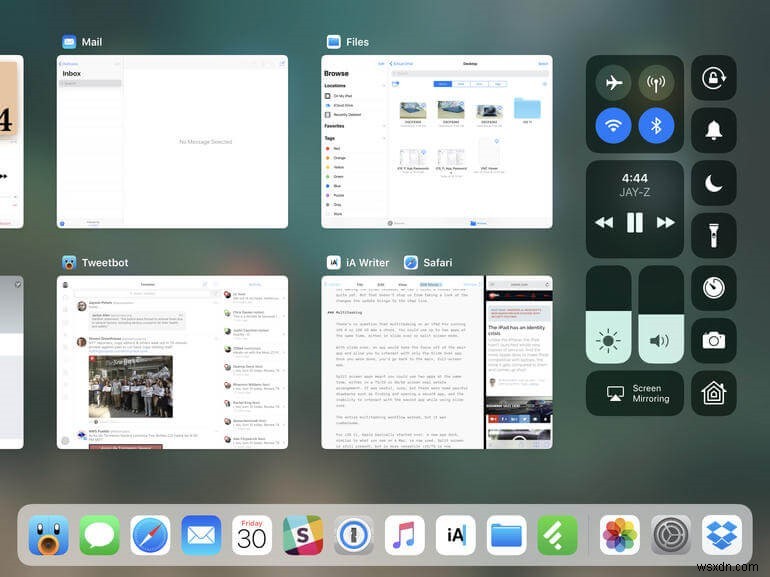Viewport: 770px width, 577px height.
Task: Click the Safari label icon
Action: (x=411, y=263)
